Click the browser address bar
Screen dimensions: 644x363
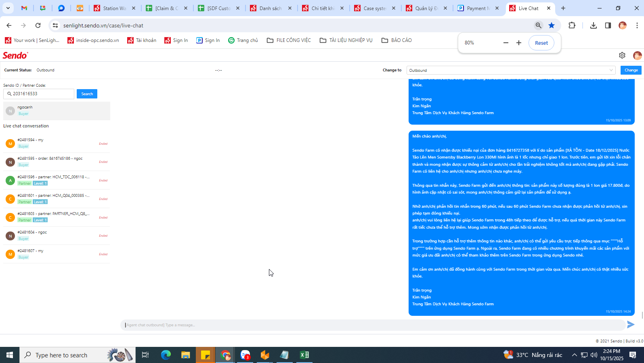point(297,25)
